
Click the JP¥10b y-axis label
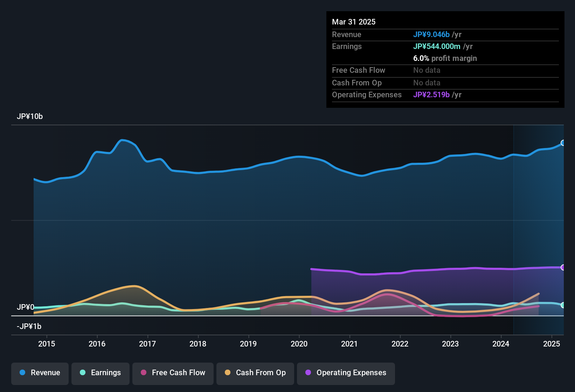click(x=30, y=117)
